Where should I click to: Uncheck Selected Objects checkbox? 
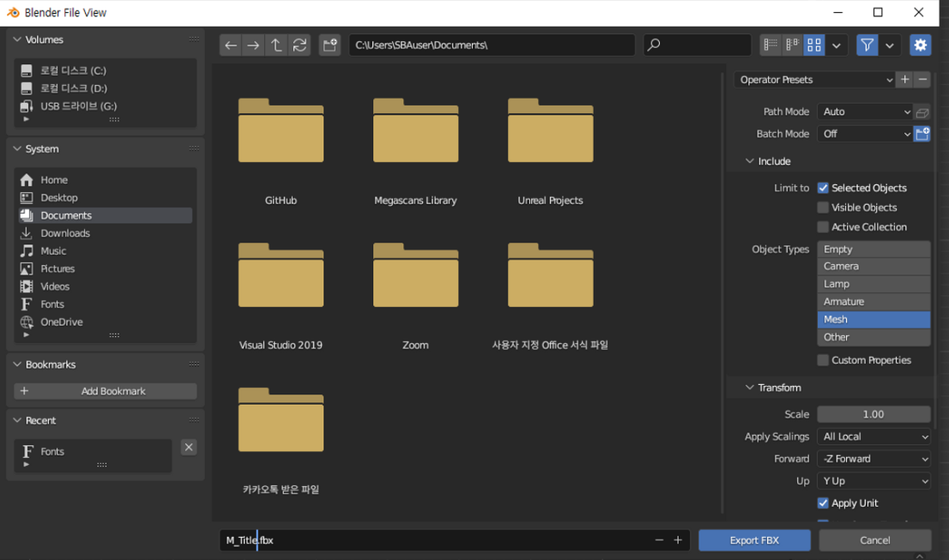point(823,188)
